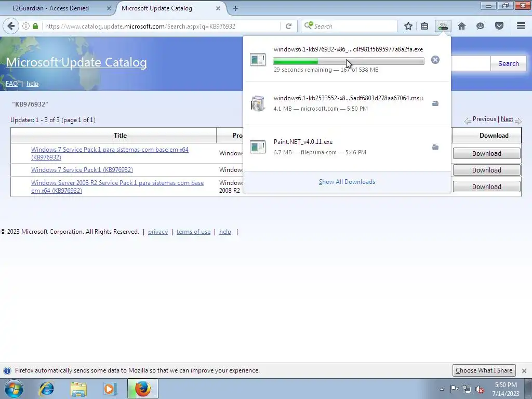The image size is (532, 399).
Task: Open the Hello chat smiley icon
Action: pos(480,26)
